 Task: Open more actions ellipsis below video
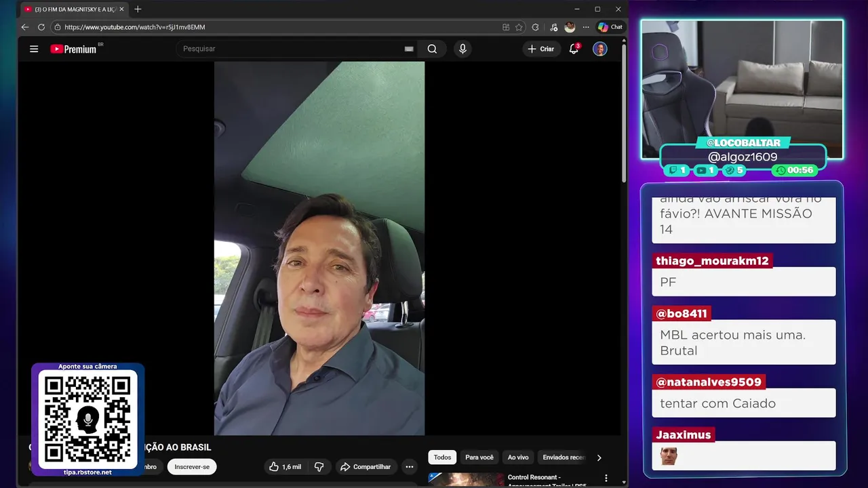[409, 466]
